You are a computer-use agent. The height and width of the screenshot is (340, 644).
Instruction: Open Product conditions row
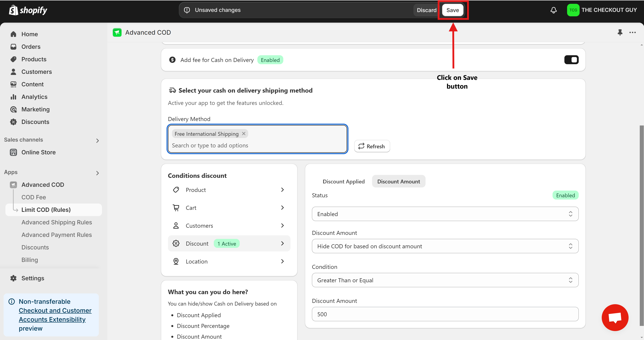click(x=229, y=190)
